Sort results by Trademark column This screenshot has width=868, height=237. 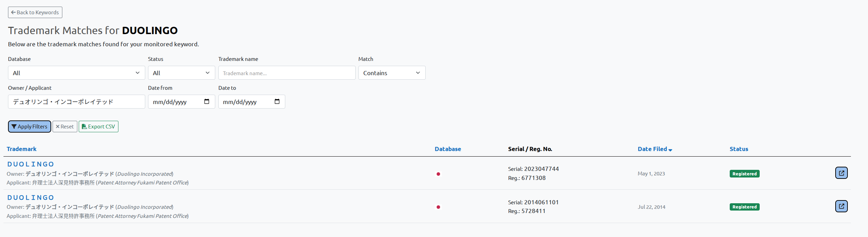(x=22, y=149)
